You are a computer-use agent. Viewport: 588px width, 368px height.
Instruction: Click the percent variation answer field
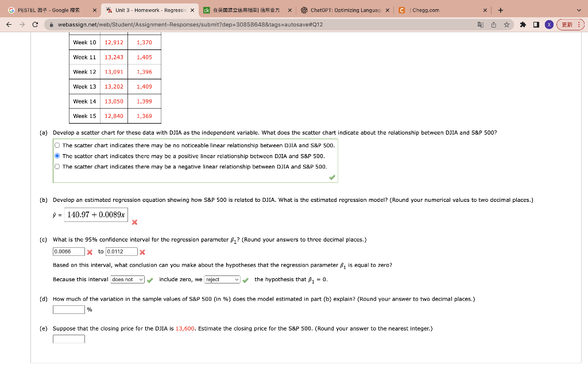69,309
